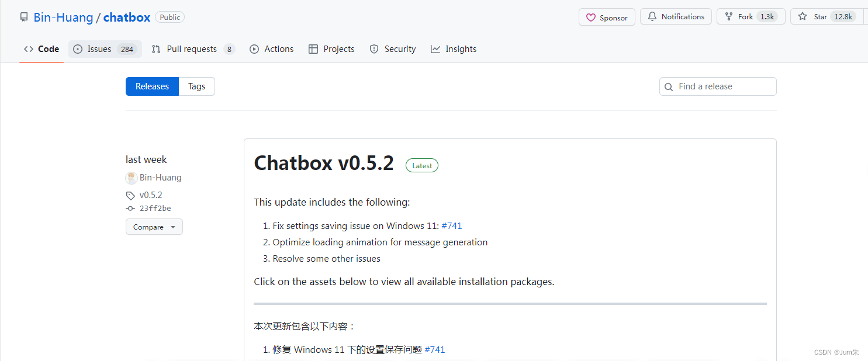Click the 8 pull requests counter
The width and height of the screenshot is (868, 361).
point(229,49)
